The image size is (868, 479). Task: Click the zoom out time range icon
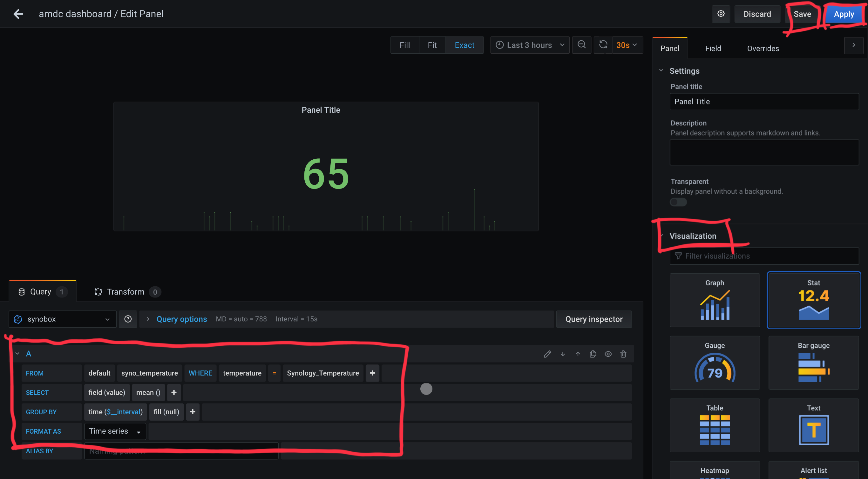coord(582,45)
